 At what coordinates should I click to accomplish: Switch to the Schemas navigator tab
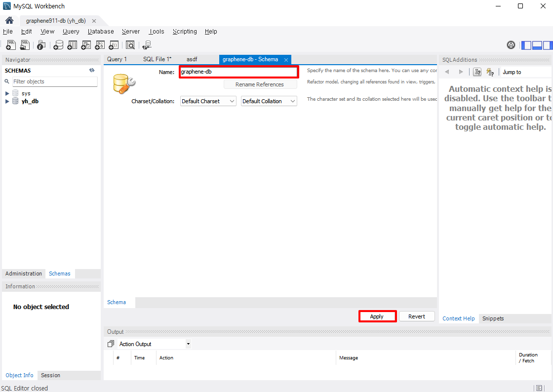pyautogui.click(x=60, y=274)
